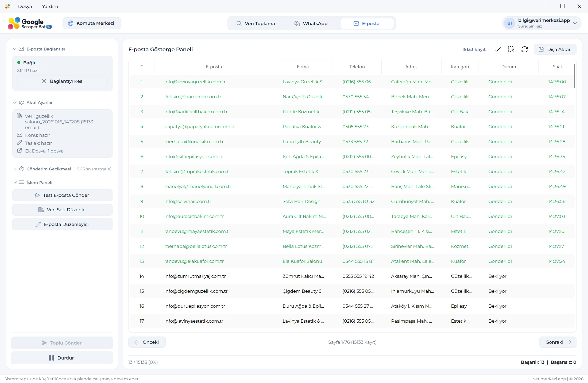Viewport: 588px width, 383px height.
Task: Switch to the Veri Toplama tab
Action: [256, 24]
